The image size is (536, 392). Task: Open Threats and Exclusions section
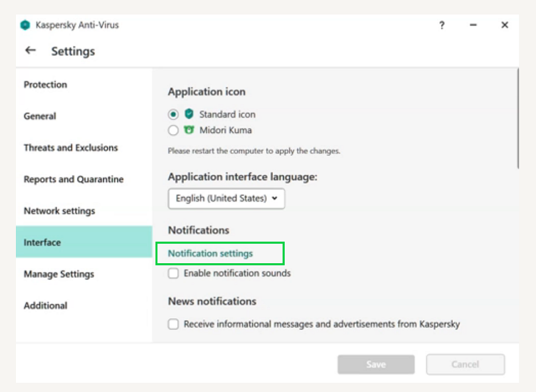point(71,148)
